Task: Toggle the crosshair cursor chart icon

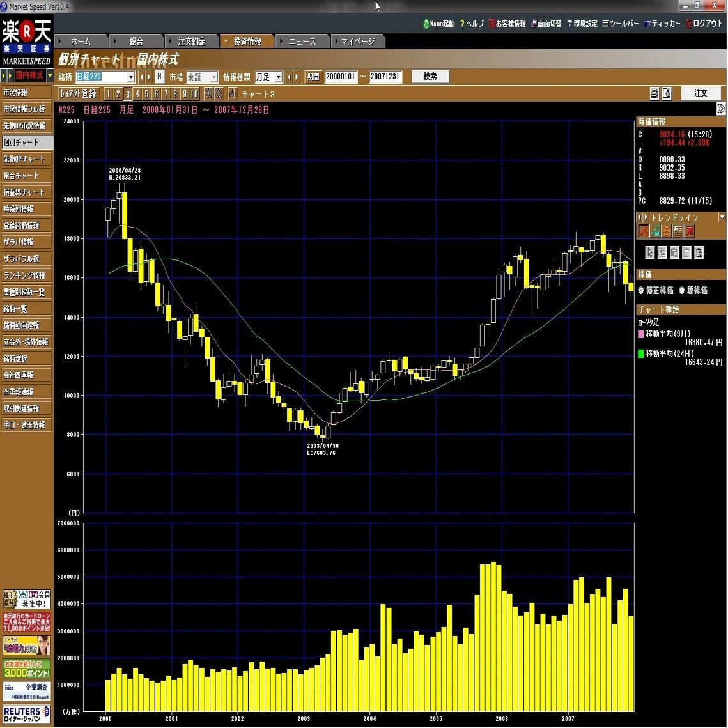Action: [x=232, y=94]
